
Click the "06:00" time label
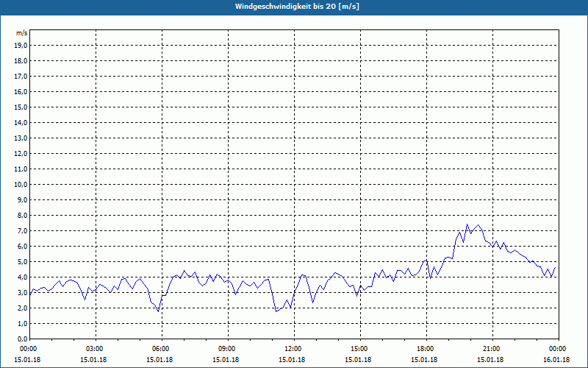162,349
